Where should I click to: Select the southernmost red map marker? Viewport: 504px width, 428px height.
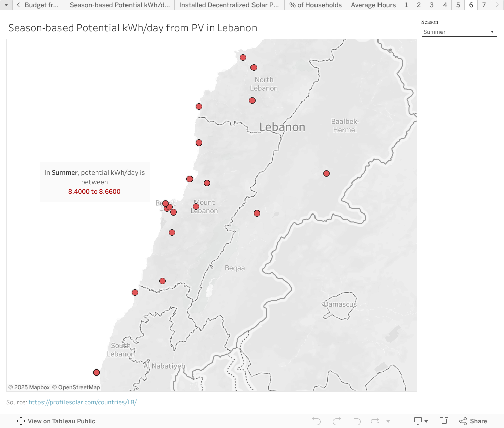coord(96,373)
